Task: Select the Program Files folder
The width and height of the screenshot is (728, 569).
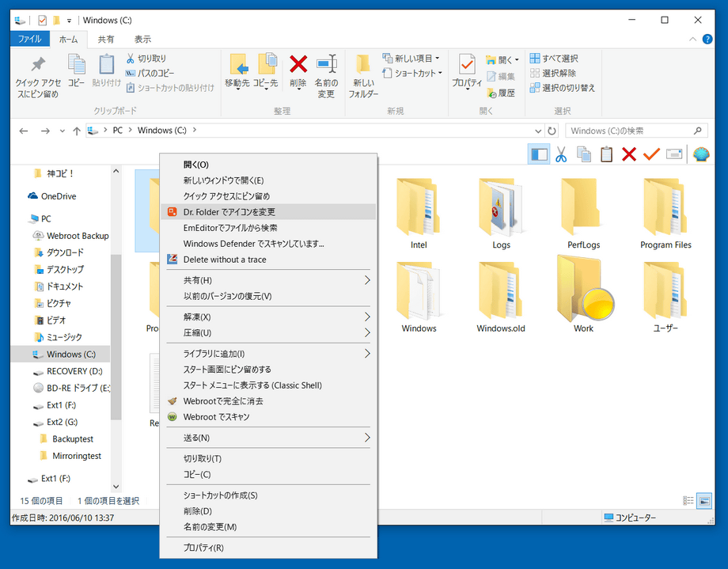Action: coord(665,214)
